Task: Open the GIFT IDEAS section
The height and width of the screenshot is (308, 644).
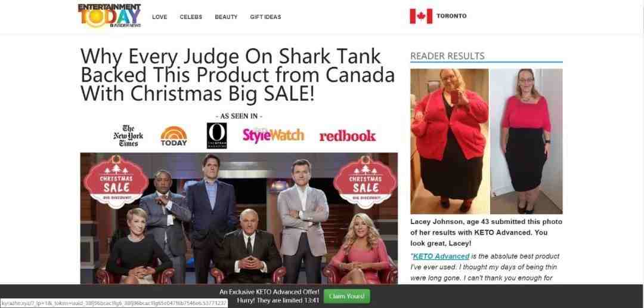Action: tap(265, 17)
